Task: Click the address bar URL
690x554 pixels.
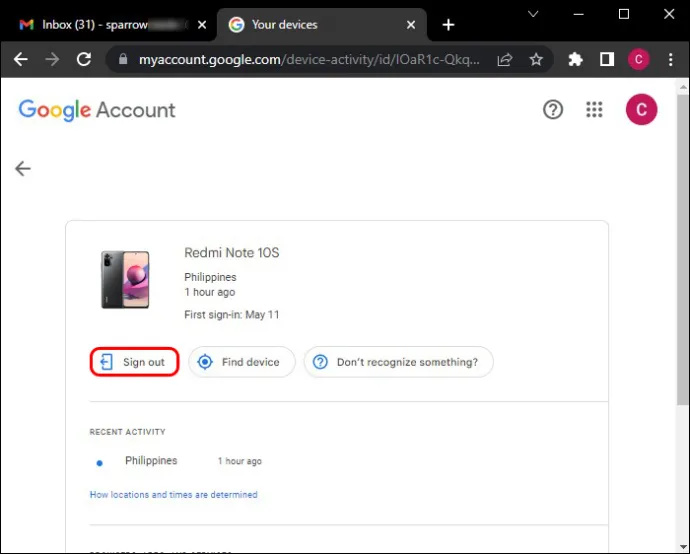Action: [309, 59]
